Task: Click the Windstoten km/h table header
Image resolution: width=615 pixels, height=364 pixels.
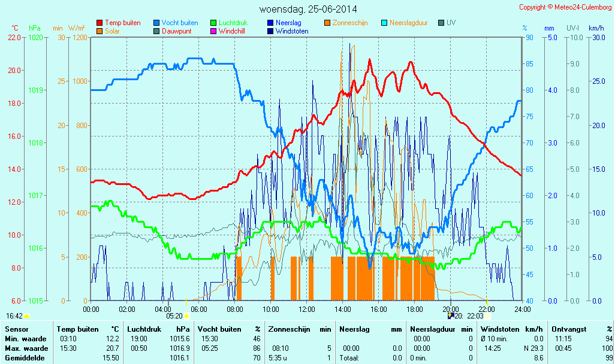Action: coord(512,329)
